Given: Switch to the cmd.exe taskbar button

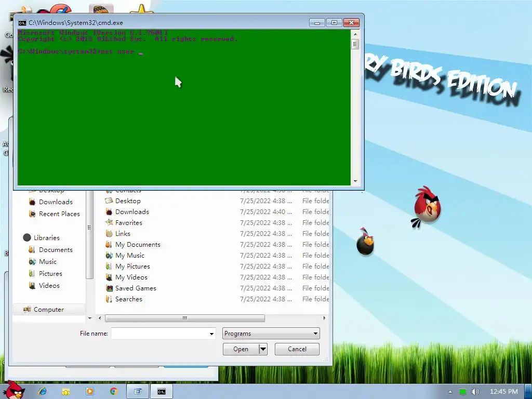Looking at the screenshot, I should point(162,392).
